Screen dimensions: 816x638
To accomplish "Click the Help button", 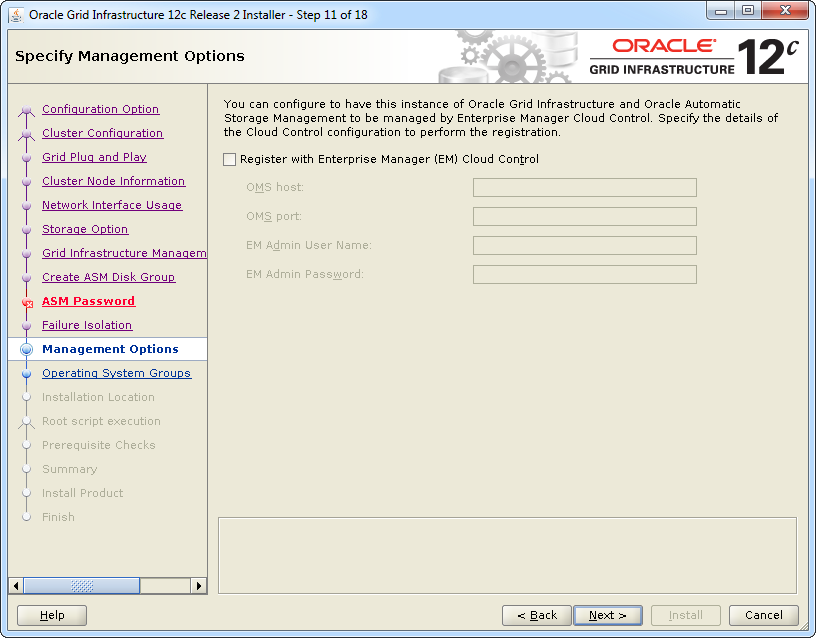I will point(52,615).
